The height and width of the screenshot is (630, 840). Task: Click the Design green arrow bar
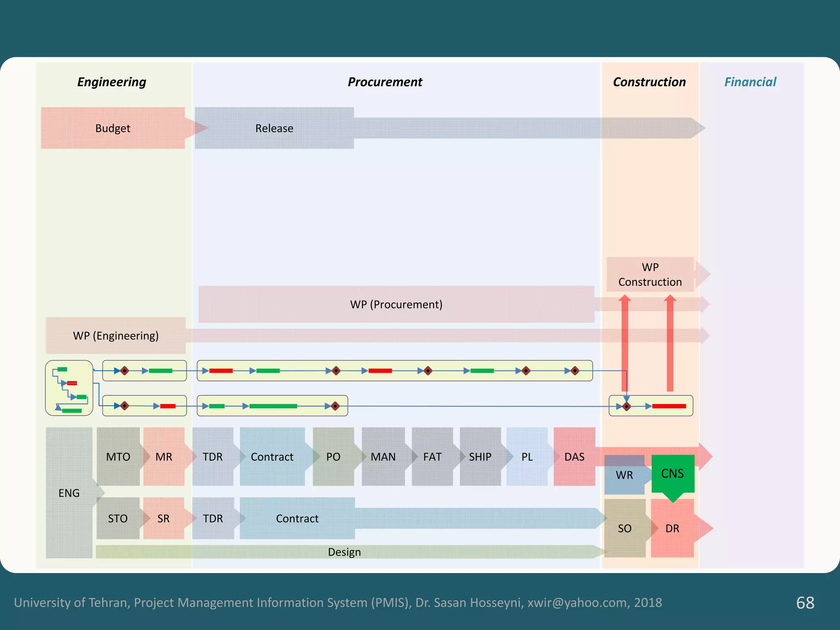pyautogui.click(x=345, y=552)
